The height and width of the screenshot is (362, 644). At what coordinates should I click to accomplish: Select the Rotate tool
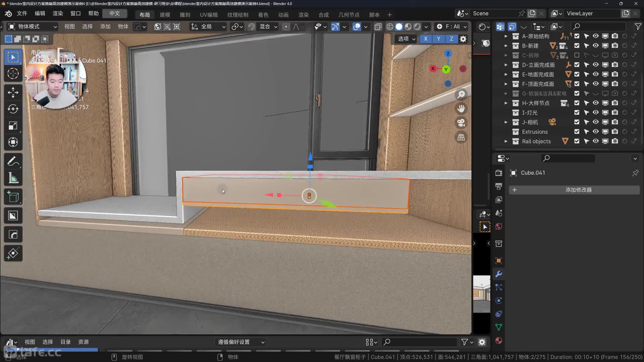click(x=13, y=109)
